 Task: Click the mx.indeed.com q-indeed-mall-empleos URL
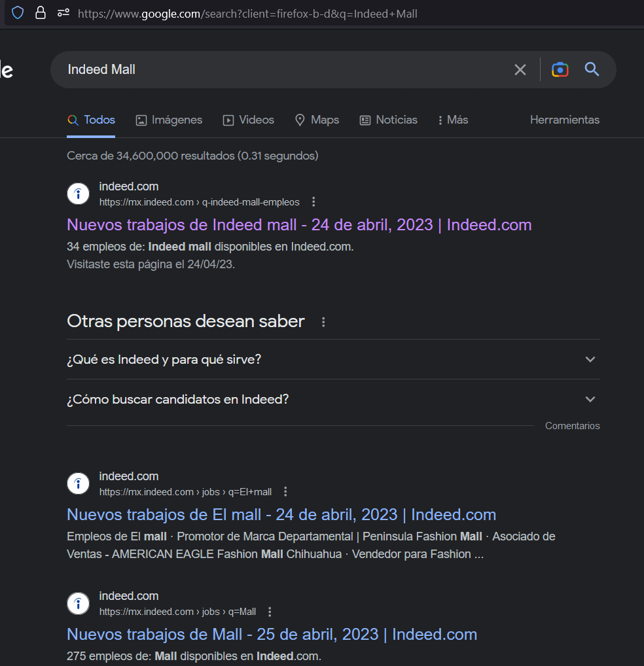point(199,202)
